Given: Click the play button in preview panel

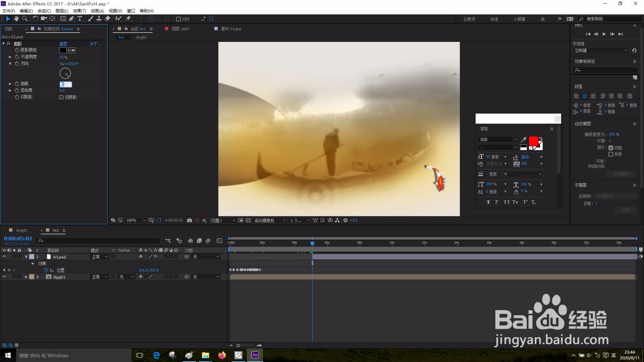Looking at the screenshot, I should click(x=604, y=34).
